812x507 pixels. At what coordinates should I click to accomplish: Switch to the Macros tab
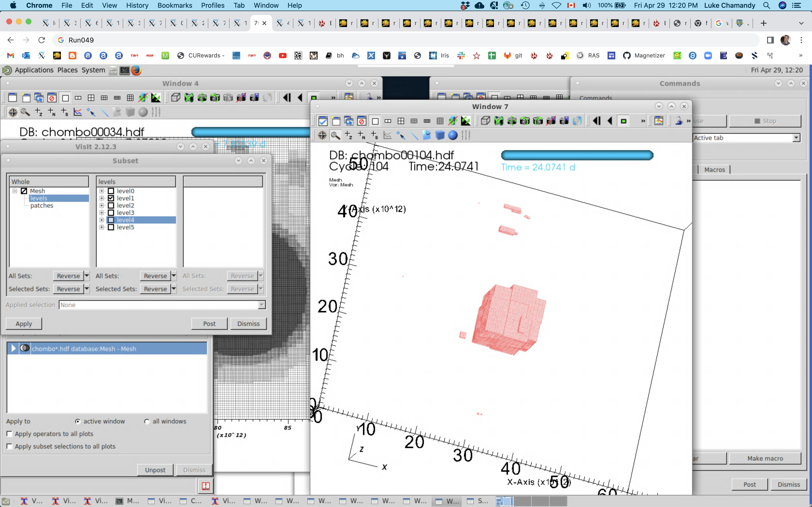coord(714,170)
